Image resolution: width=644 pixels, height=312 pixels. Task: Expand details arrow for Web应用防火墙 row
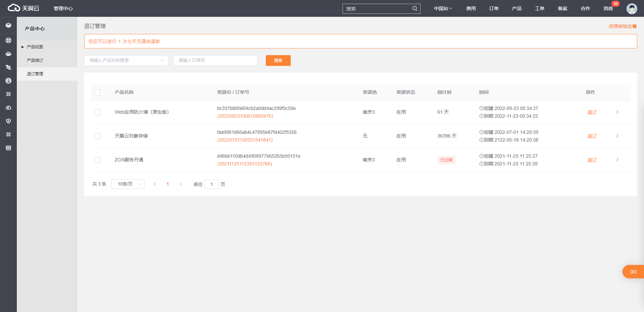click(x=617, y=112)
